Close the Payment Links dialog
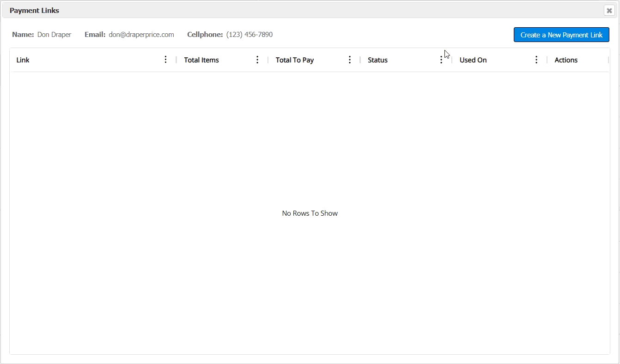This screenshot has height=364, width=620. (x=609, y=11)
